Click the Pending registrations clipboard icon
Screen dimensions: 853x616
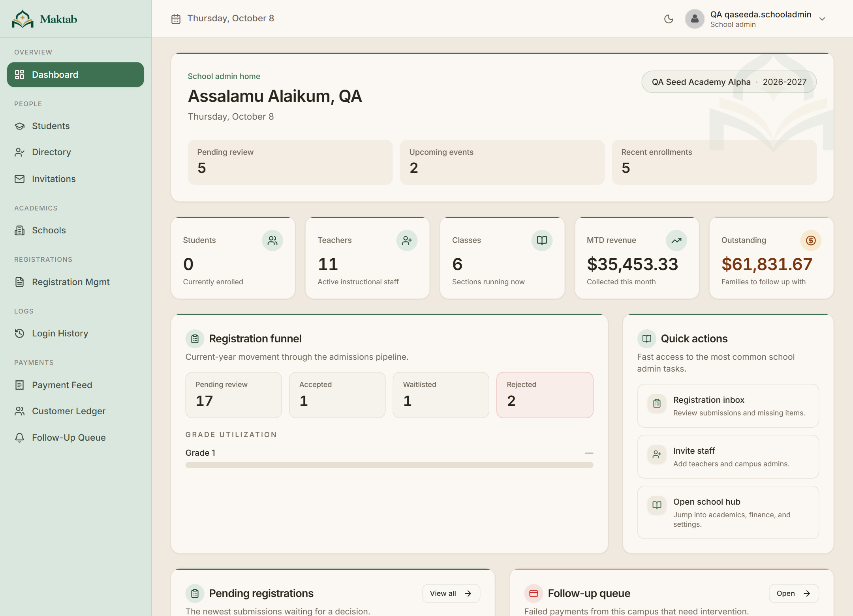195,593
